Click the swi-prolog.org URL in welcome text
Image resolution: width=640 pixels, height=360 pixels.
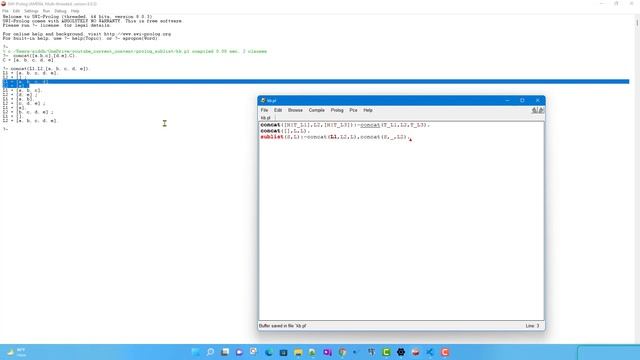pos(137,34)
